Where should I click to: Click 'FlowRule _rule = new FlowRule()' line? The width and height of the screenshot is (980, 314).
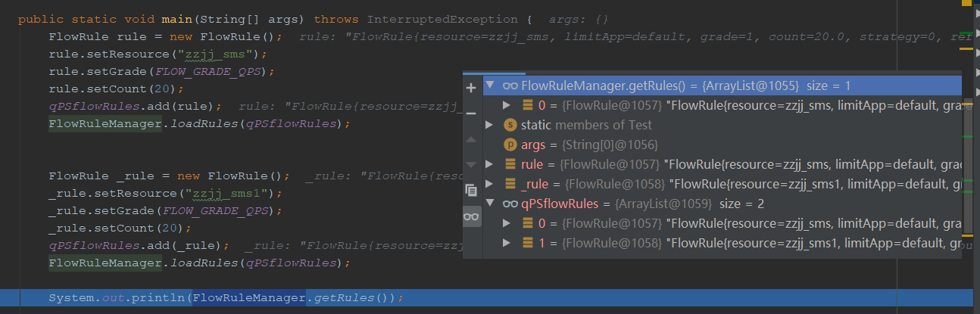click(x=169, y=176)
